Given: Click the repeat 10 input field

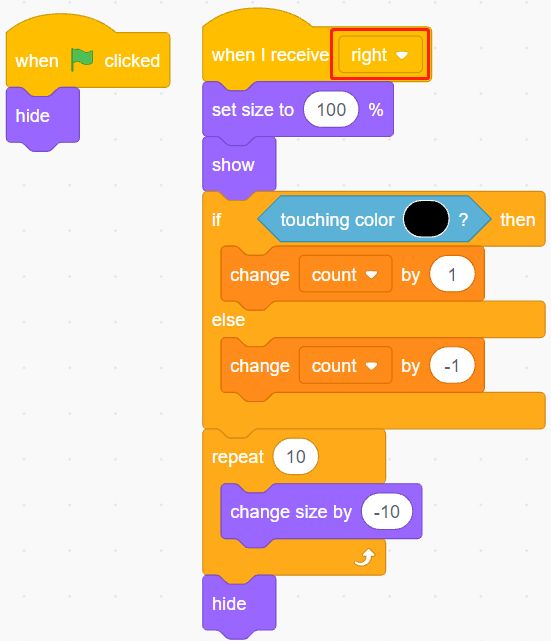Looking at the screenshot, I should [296, 457].
